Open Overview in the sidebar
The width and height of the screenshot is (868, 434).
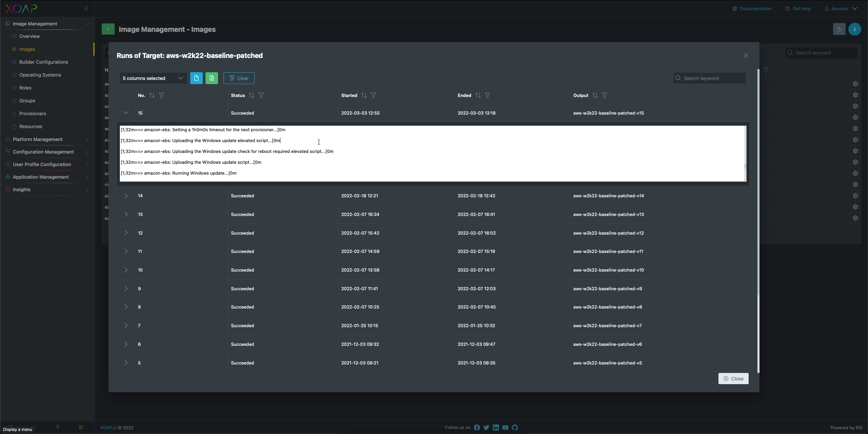29,36
